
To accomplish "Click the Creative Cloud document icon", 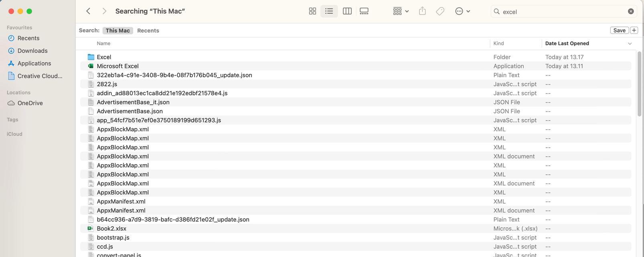I will pyautogui.click(x=11, y=76).
